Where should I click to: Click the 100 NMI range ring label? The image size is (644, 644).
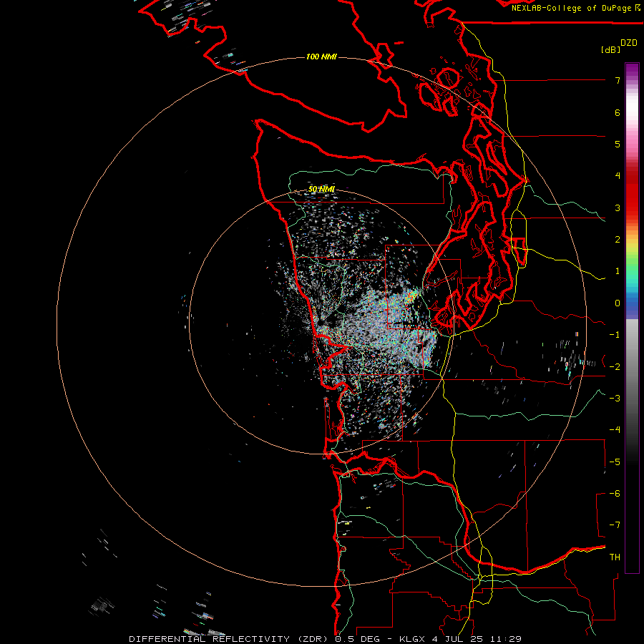[x=321, y=57]
